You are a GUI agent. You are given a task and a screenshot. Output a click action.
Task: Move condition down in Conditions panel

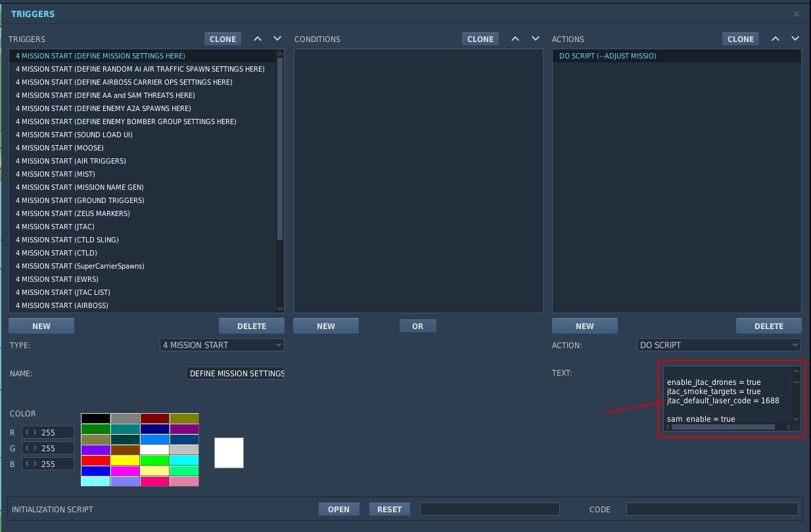click(536, 39)
